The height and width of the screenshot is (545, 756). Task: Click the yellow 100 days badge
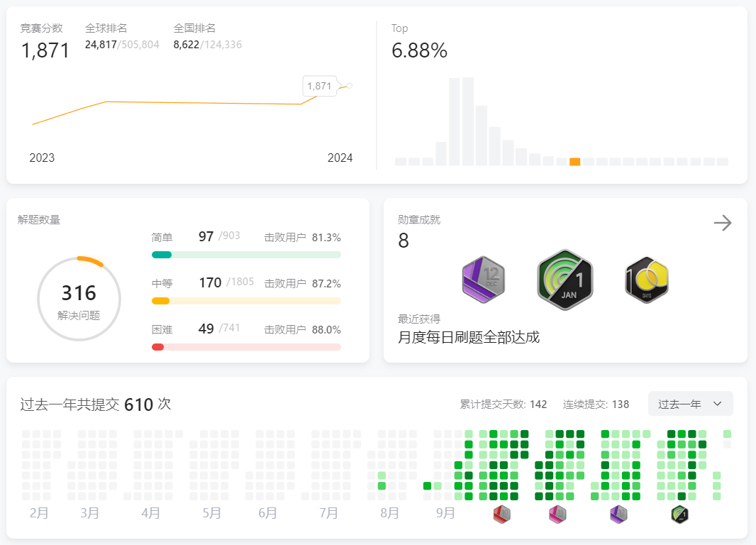click(647, 280)
